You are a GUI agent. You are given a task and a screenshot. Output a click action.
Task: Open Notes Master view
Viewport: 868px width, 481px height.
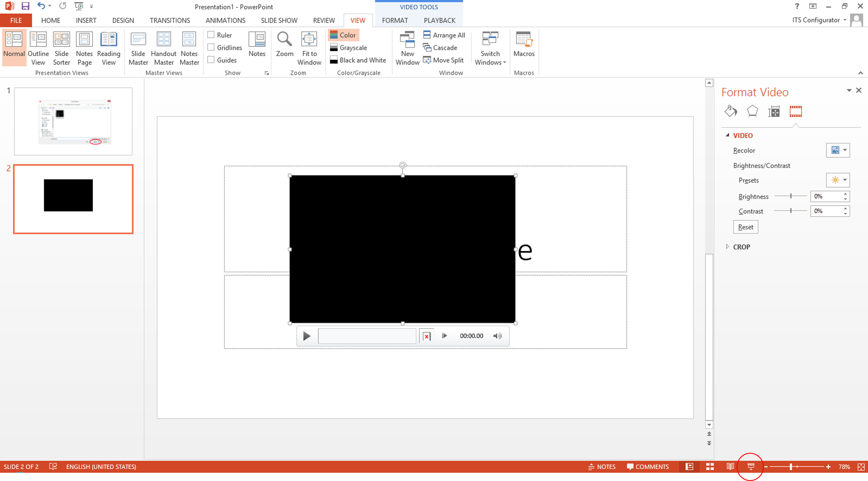tap(189, 48)
